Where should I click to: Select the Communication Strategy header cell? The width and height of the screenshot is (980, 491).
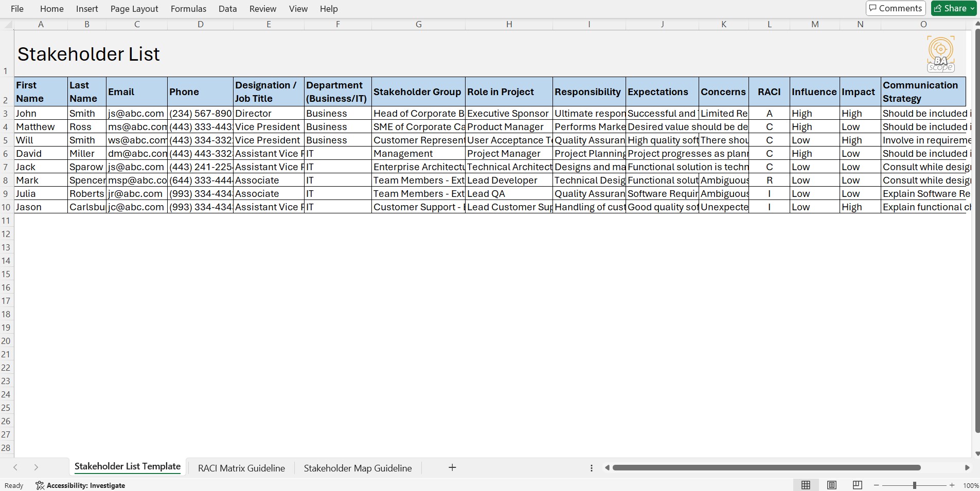coord(923,92)
